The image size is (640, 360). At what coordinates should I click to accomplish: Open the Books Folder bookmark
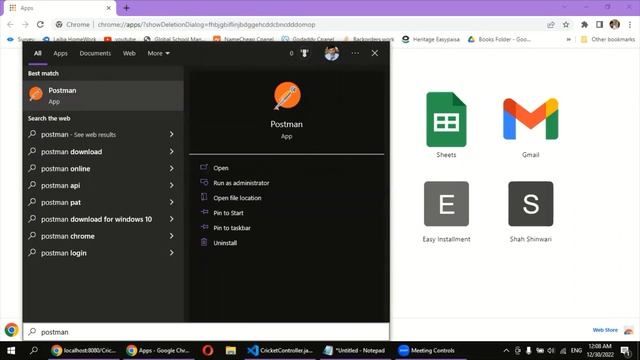coord(499,39)
